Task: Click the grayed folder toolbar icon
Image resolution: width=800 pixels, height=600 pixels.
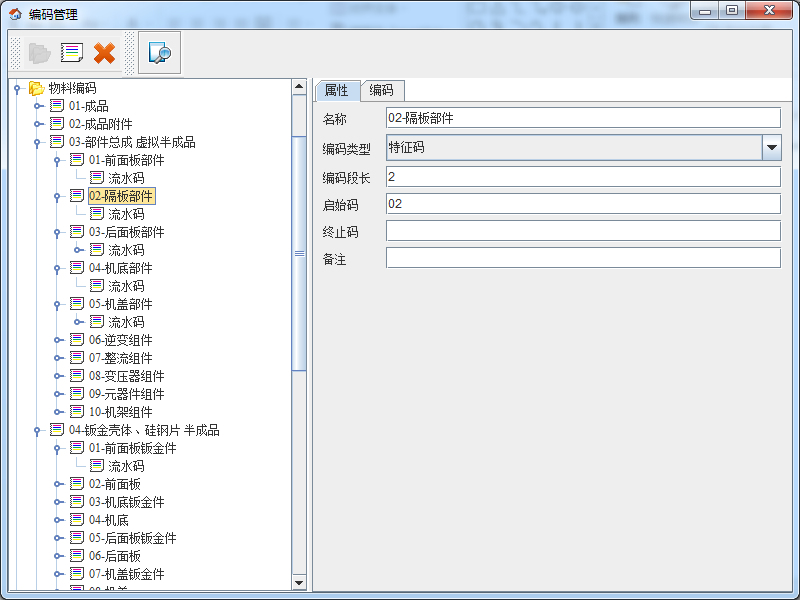Action: point(40,53)
